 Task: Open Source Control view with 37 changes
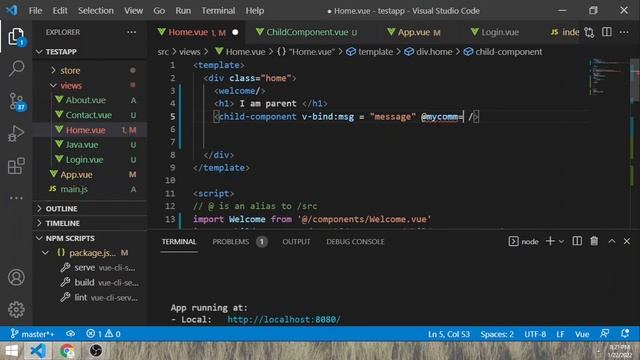[16, 101]
